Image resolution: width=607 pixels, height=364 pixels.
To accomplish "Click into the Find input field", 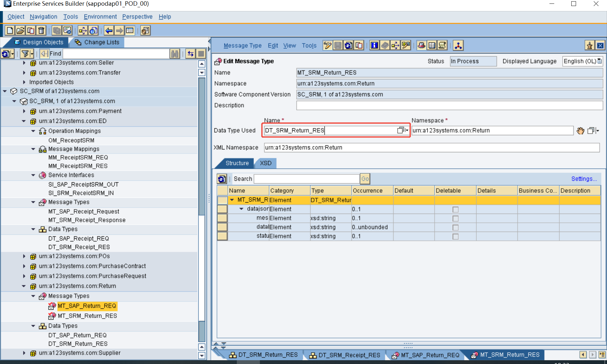I will coord(116,54).
